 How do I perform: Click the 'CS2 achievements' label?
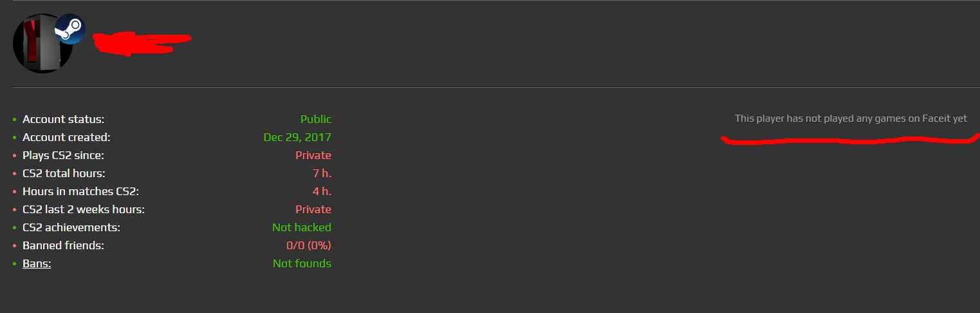(71, 227)
